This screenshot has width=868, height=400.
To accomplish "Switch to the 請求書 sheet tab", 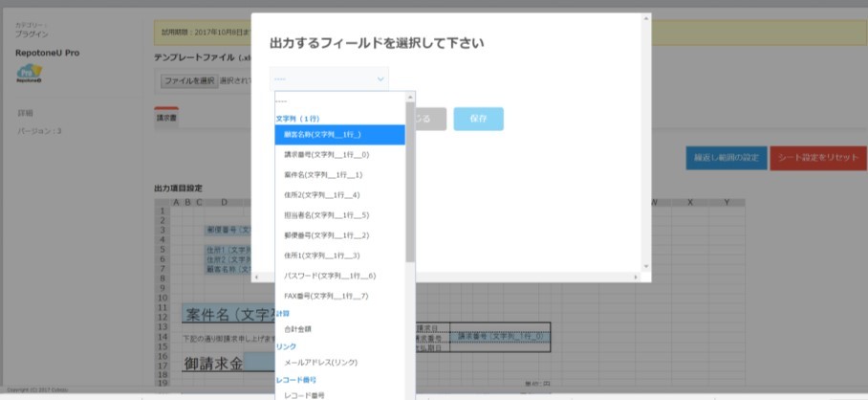I will (166, 118).
